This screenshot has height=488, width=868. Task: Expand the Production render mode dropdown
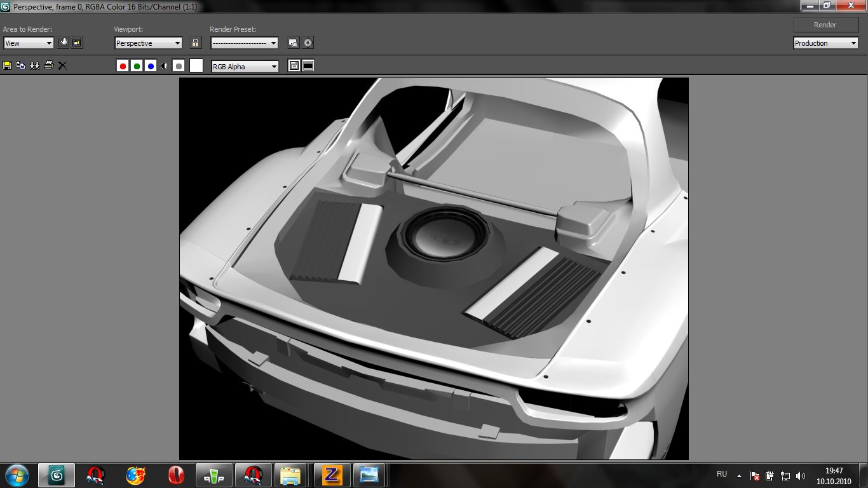coord(826,43)
